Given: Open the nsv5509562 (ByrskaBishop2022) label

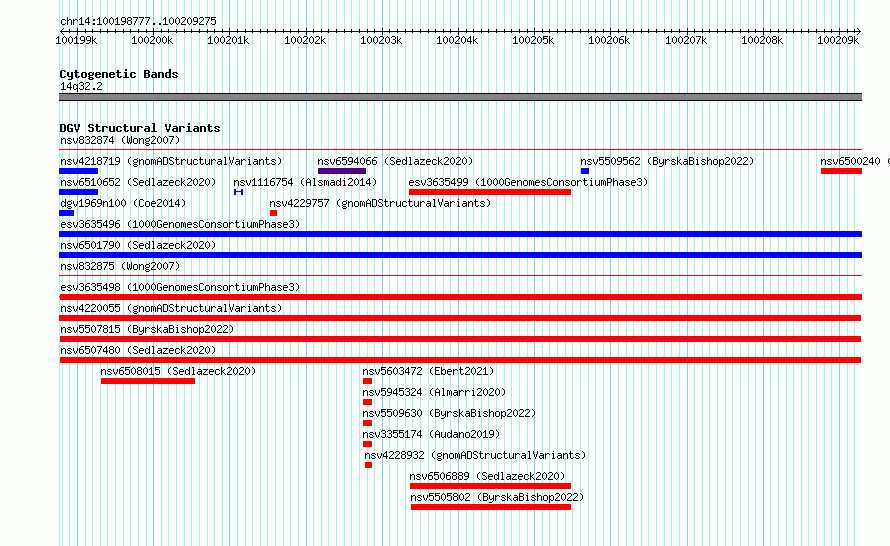Looking at the screenshot, I should click(x=667, y=161).
